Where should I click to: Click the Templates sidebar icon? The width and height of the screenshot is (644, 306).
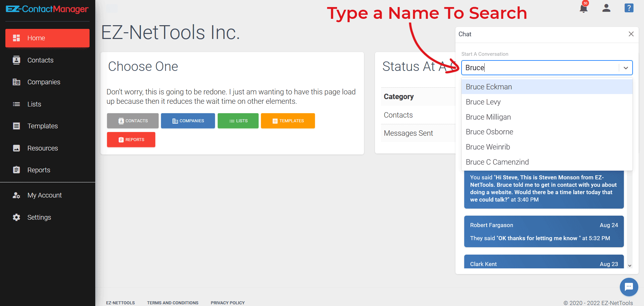tap(16, 126)
